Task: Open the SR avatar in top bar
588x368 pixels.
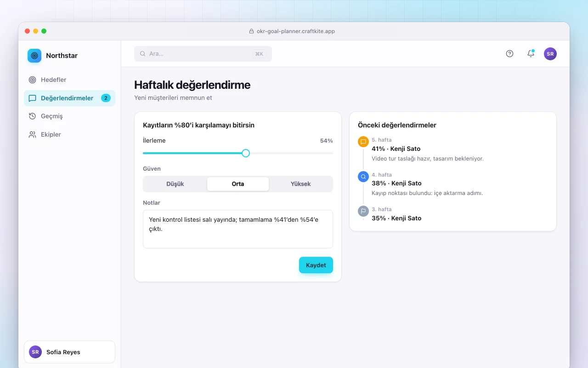Action: point(550,53)
